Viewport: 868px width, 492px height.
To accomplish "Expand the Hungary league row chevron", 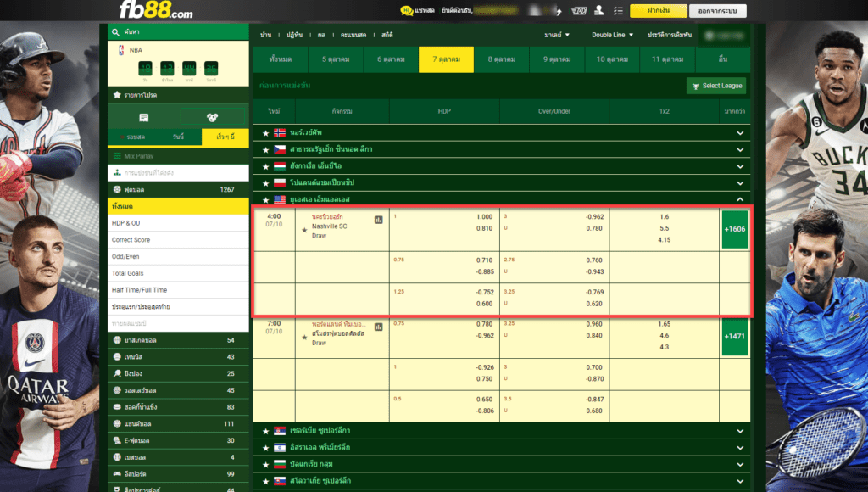I will point(740,166).
